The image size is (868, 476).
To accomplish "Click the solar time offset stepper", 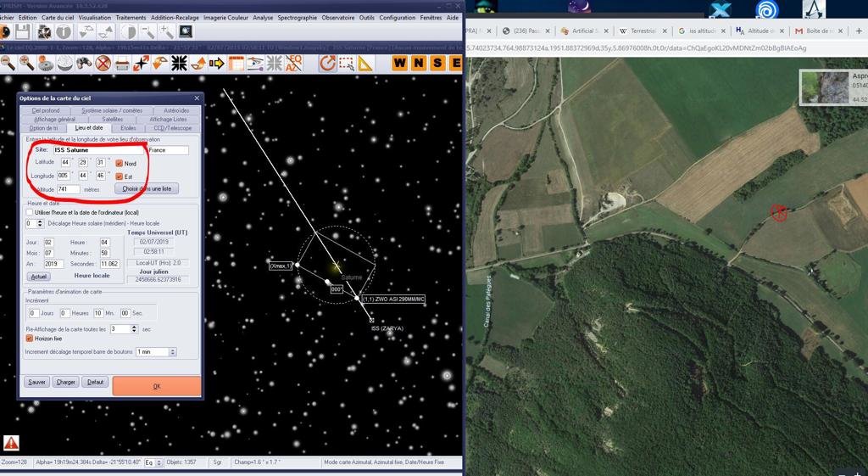I will click(40, 223).
